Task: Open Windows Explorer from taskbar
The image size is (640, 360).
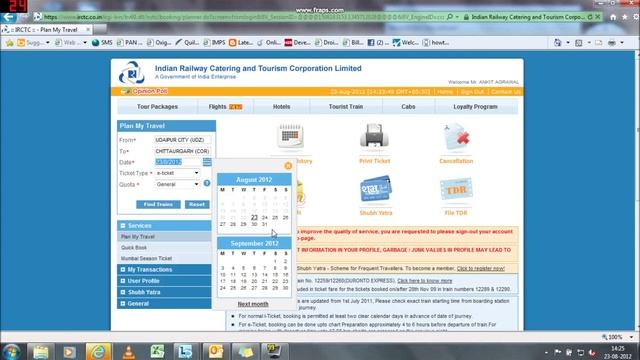Action: tap(40, 351)
